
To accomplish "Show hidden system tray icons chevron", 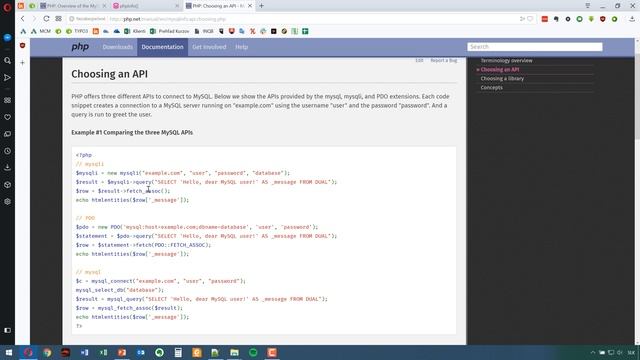I will click(x=593, y=353).
